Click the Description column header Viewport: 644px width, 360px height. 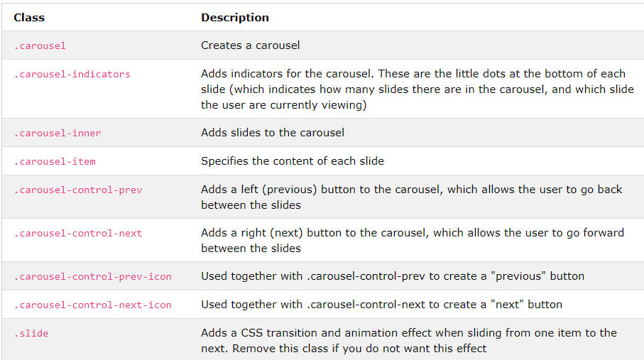tap(235, 17)
